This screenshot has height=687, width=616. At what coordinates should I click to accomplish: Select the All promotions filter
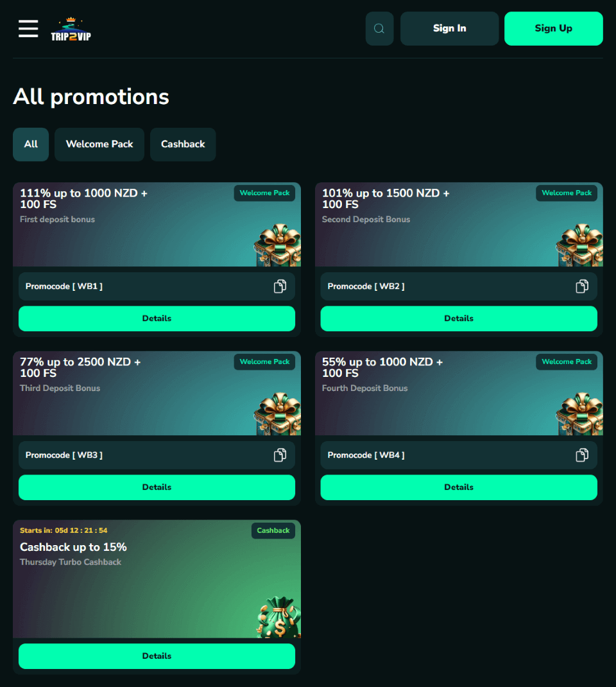pos(30,144)
